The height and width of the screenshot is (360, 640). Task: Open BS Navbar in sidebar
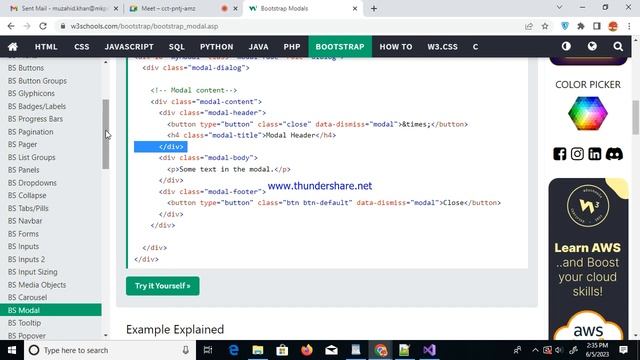[25, 221]
